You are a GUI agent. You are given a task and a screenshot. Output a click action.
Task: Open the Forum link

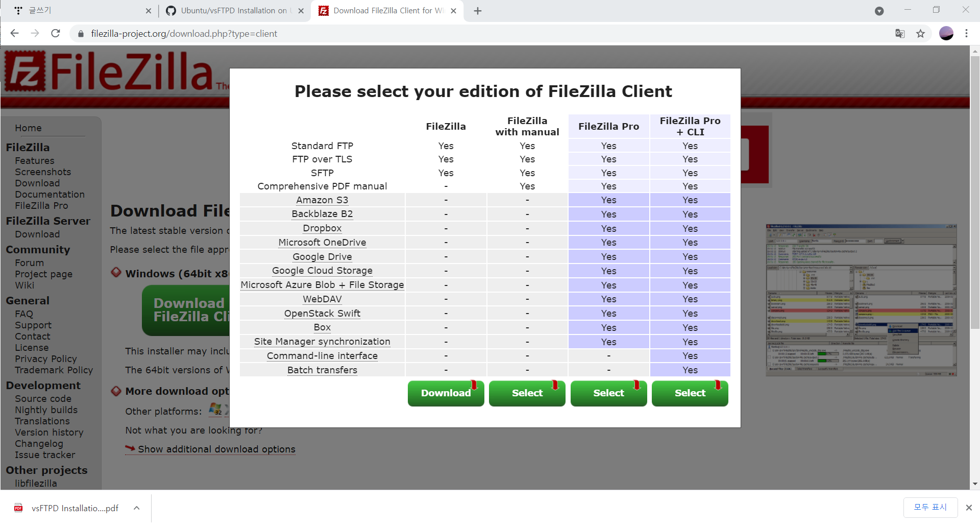29,263
